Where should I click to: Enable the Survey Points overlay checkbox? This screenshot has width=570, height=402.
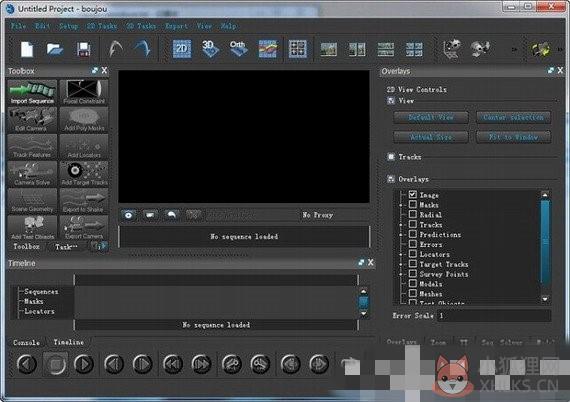click(413, 273)
